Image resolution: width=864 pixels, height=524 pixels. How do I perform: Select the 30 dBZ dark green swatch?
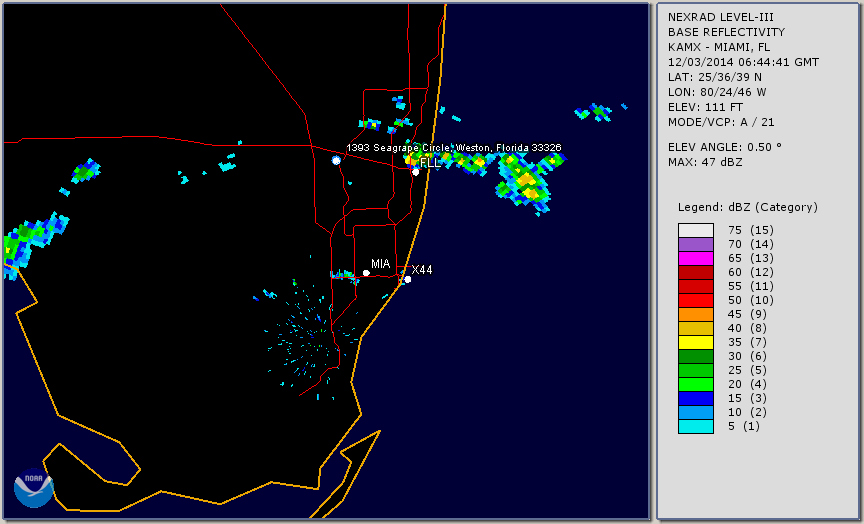696,356
